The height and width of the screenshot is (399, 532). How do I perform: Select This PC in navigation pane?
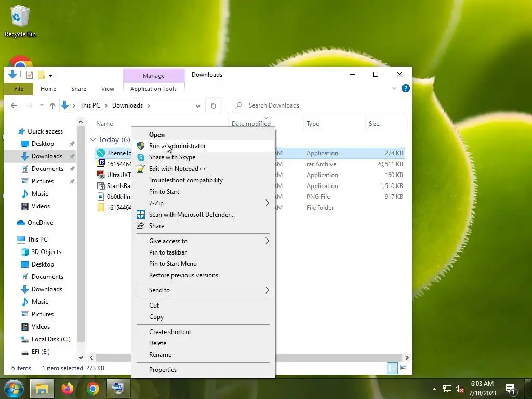(x=37, y=239)
